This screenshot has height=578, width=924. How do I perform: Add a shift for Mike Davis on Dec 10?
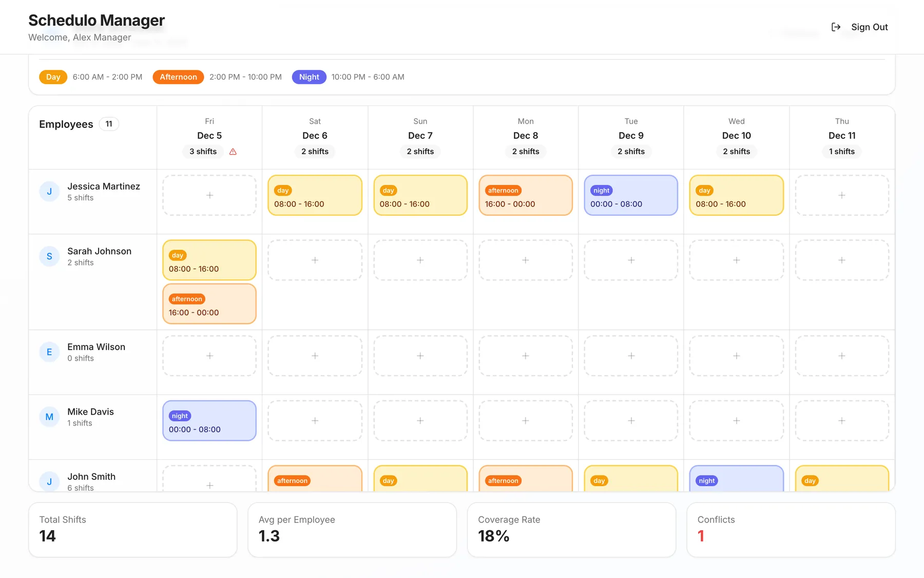[x=737, y=420]
